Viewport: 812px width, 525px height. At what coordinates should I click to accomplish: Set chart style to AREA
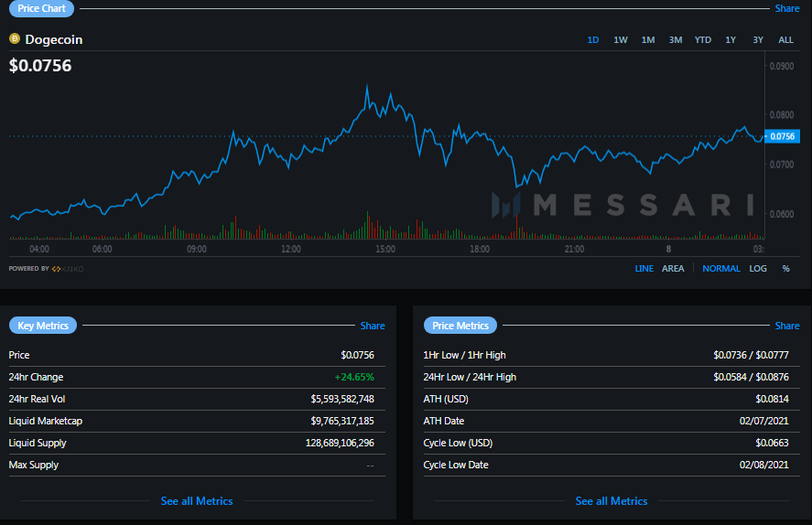[x=673, y=269]
